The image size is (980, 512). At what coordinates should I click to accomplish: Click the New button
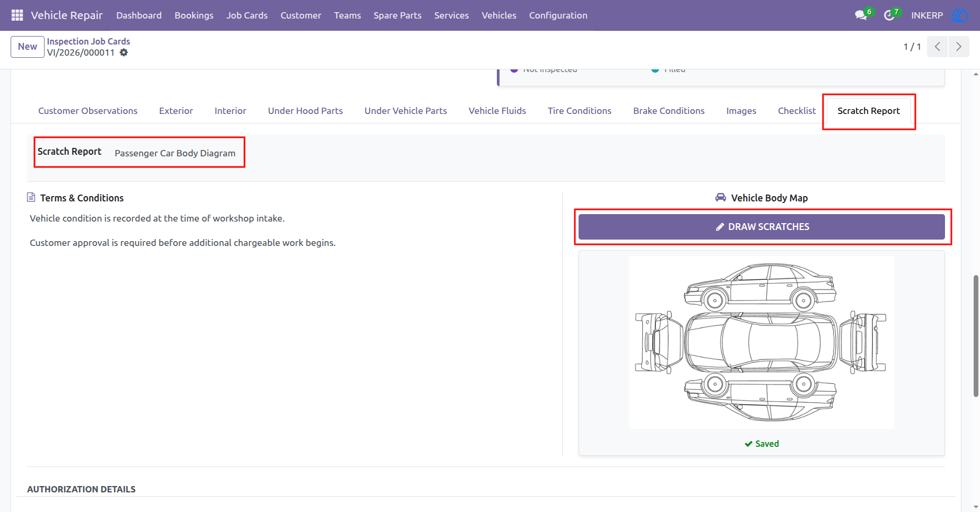pos(28,47)
